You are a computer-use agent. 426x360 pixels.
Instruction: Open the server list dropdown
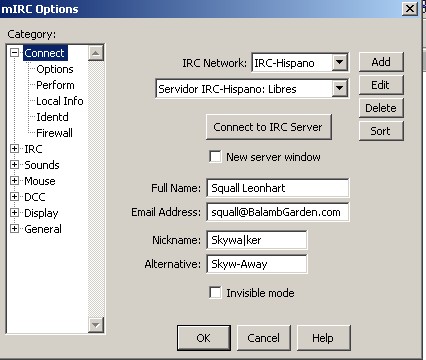pyautogui.click(x=340, y=88)
